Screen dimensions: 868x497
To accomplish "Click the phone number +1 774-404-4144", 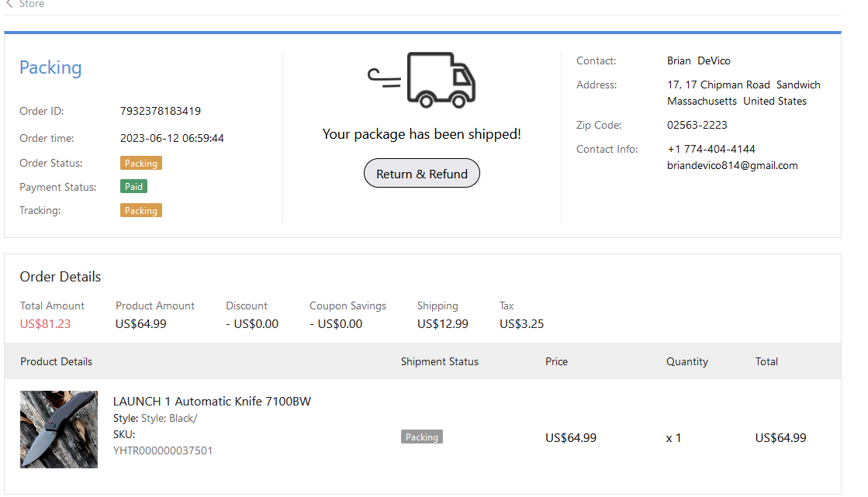I will (711, 149).
